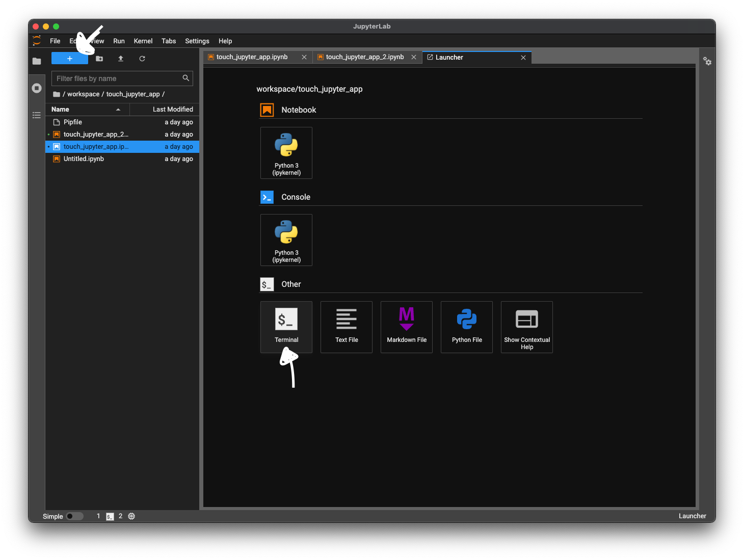This screenshot has width=744, height=560.
Task: Click workspace in the breadcrumb path
Action: 83,94
